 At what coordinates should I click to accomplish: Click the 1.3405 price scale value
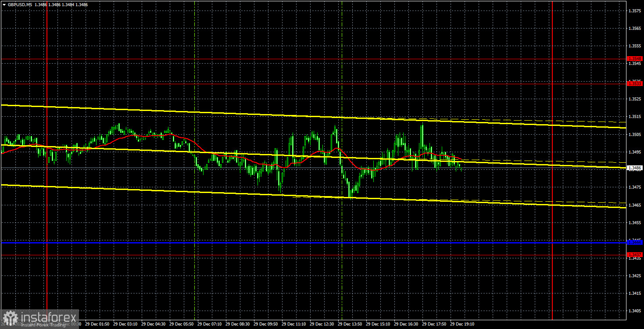tap(634, 311)
